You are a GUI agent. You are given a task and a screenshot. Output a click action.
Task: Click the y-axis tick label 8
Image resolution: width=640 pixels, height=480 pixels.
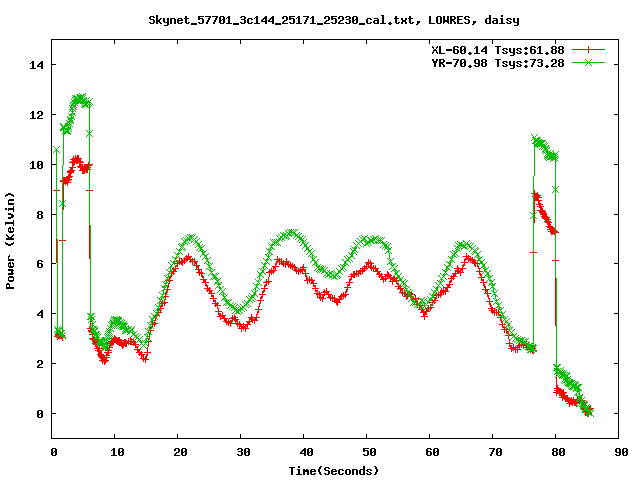[40, 215]
